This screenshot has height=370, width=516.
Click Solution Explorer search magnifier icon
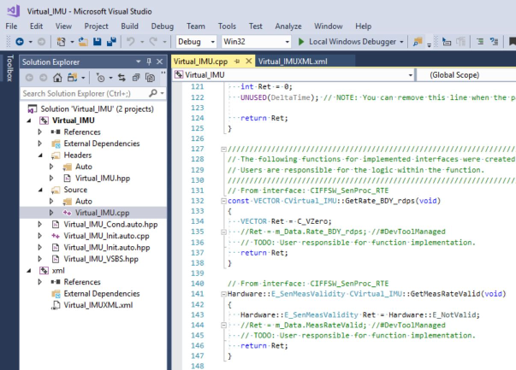(x=153, y=93)
